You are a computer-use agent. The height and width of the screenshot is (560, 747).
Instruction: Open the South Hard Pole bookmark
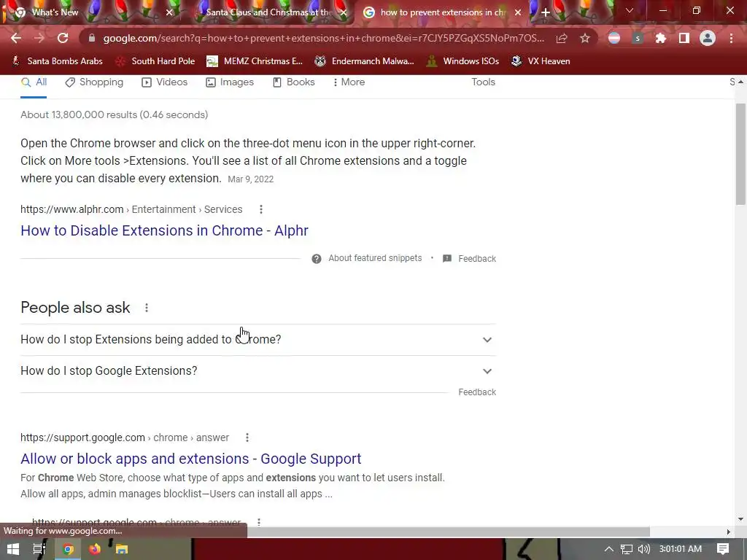(155, 61)
